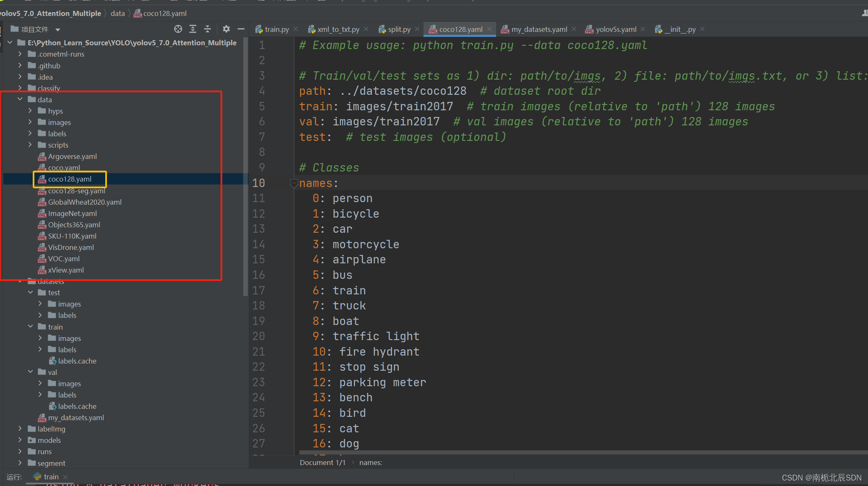Select the train run tab at bottom
Image resolution: width=868 pixels, height=486 pixels.
51,477
